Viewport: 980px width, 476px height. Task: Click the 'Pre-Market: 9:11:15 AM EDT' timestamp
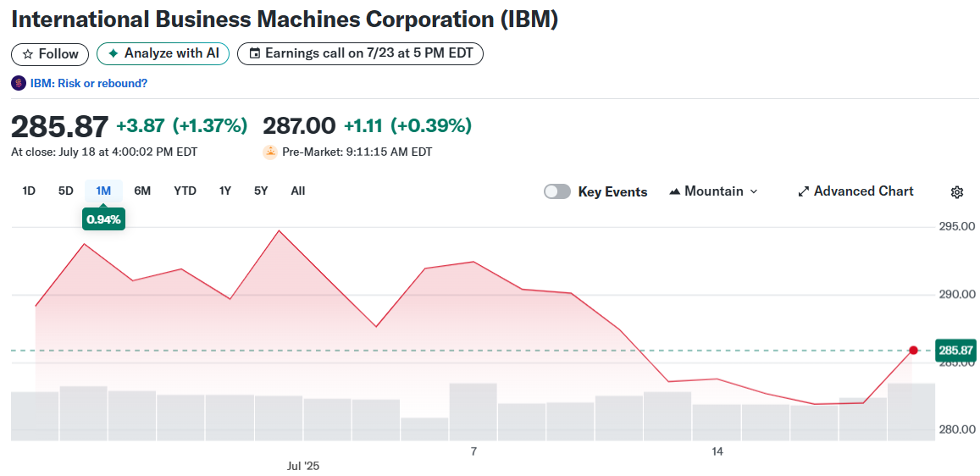click(x=357, y=152)
